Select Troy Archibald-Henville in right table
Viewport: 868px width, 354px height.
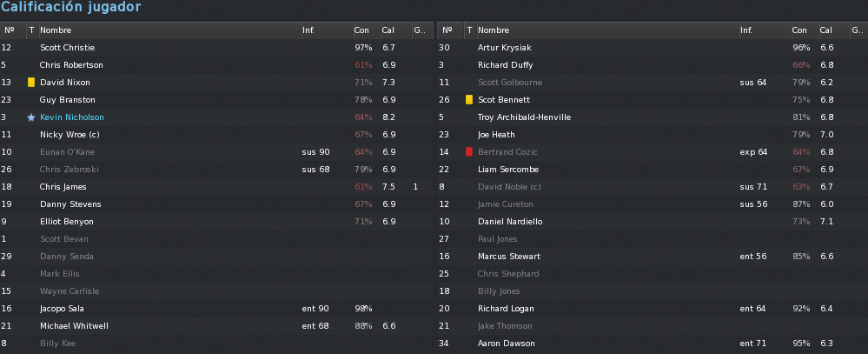pyautogui.click(x=651, y=117)
